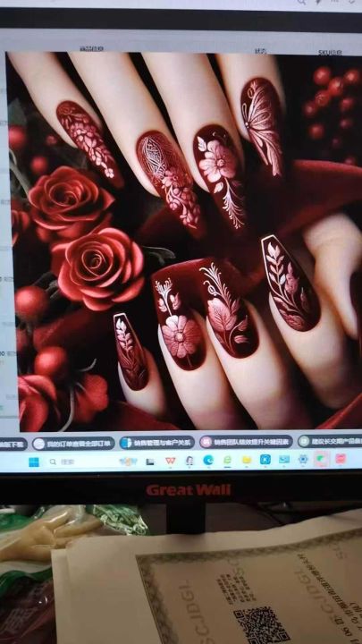
Task: Open Microsoft Edge from the taskbar
Action: [x=208, y=460]
